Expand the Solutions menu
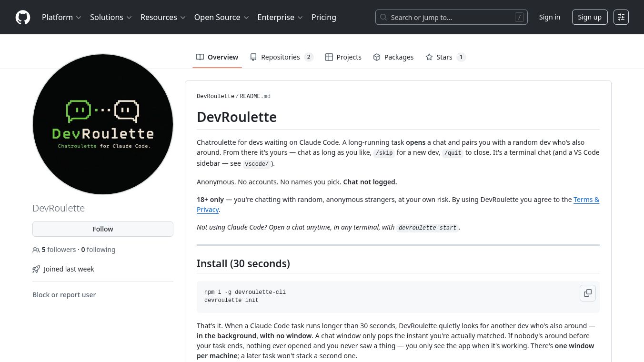This screenshot has width=644, height=362. 111,17
